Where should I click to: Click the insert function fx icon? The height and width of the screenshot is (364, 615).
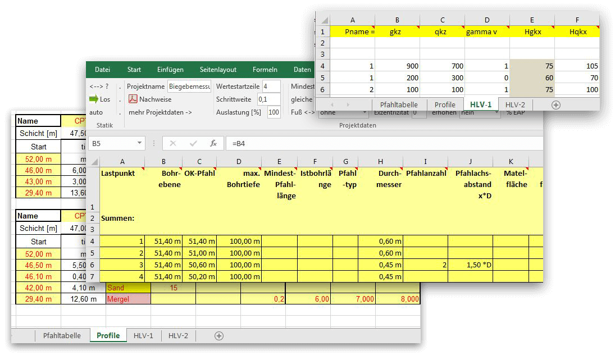pos(213,144)
